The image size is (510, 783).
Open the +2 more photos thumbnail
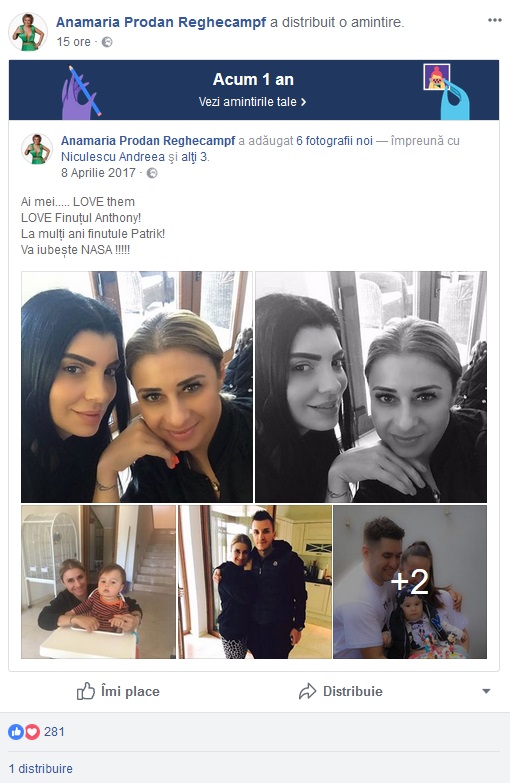tap(410, 582)
